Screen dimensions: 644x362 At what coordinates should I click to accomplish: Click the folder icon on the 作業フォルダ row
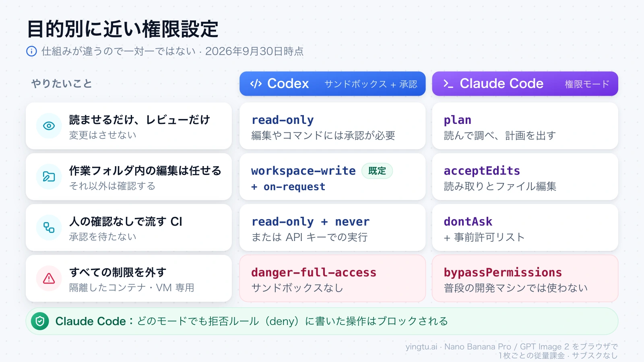pos(49,177)
